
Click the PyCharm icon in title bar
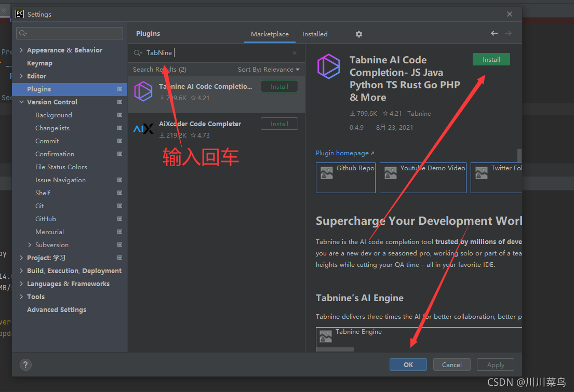click(19, 14)
